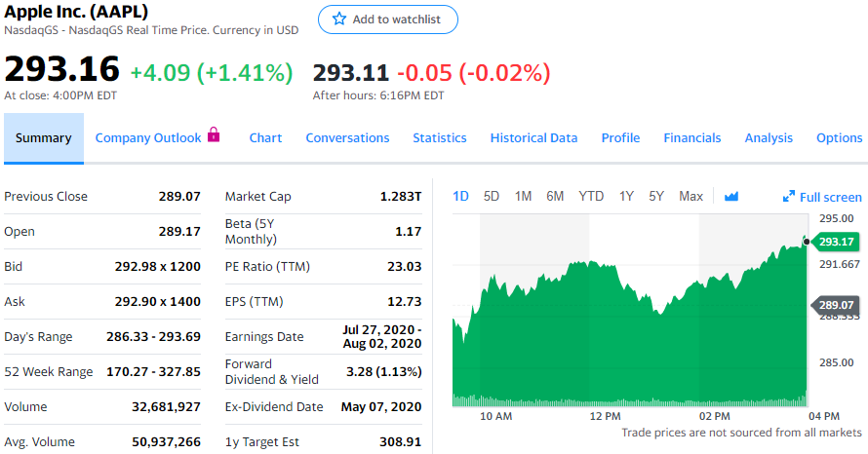
Task: Click the Market Cap value 1.283T
Action: point(401,196)
